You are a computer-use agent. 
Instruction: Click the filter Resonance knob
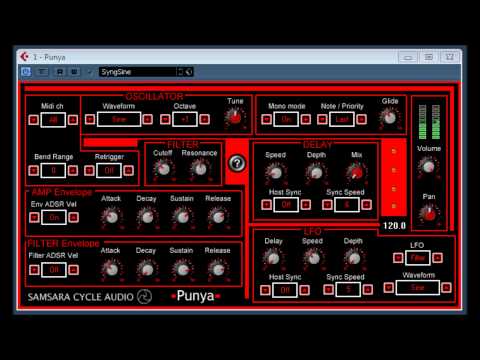(200, 169)
